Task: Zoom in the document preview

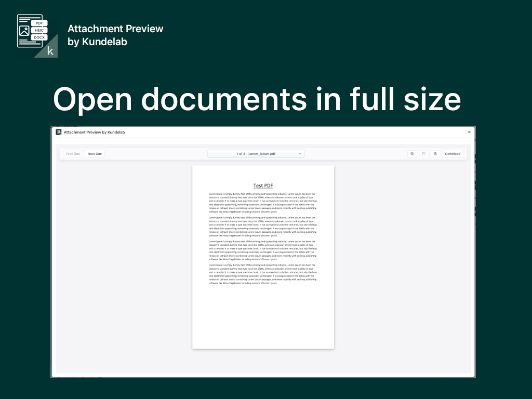Action: click(435, 154)
